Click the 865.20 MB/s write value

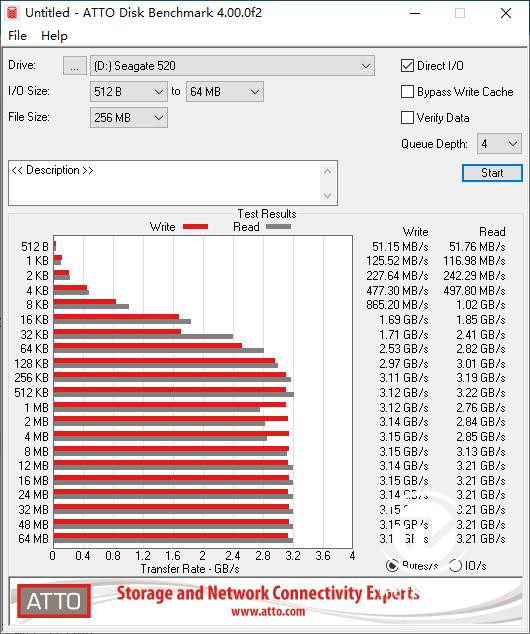click(397, 304)
